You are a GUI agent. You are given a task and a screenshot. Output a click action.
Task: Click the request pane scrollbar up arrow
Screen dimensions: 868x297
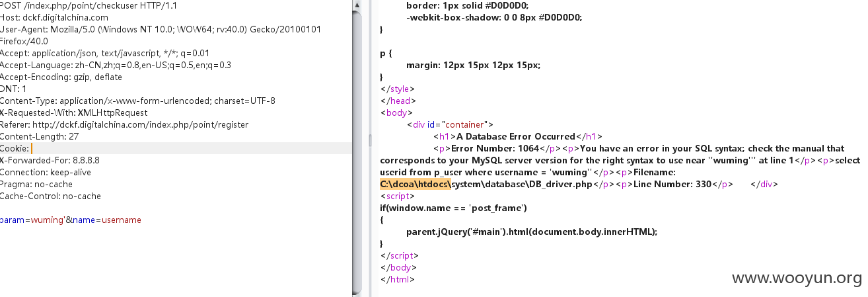tap(357, 5)
